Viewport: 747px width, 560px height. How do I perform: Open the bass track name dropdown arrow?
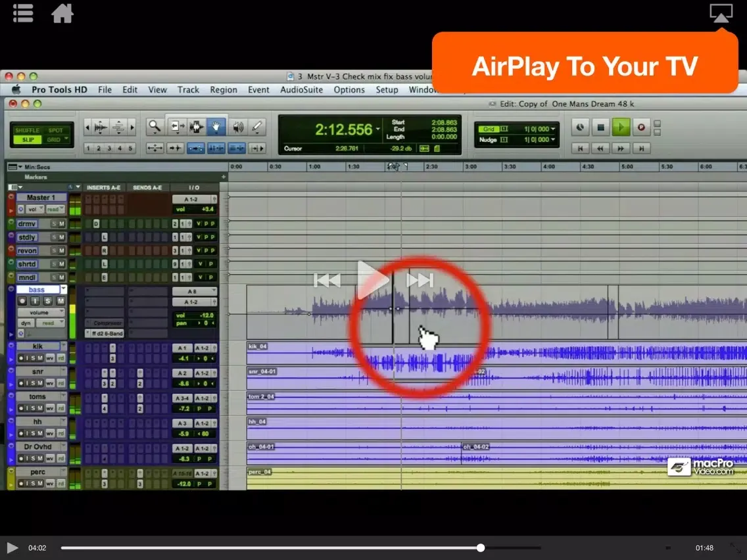[x=63, y=289]
